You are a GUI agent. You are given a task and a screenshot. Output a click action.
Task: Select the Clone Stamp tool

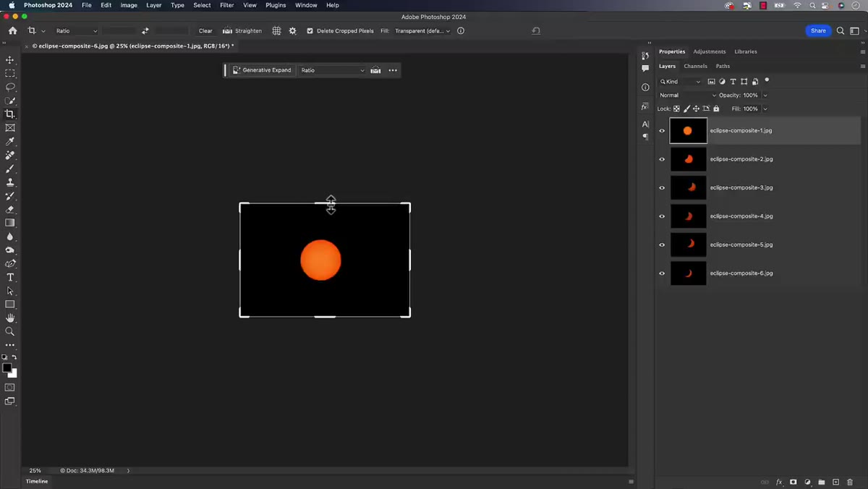tap(10, 182)
